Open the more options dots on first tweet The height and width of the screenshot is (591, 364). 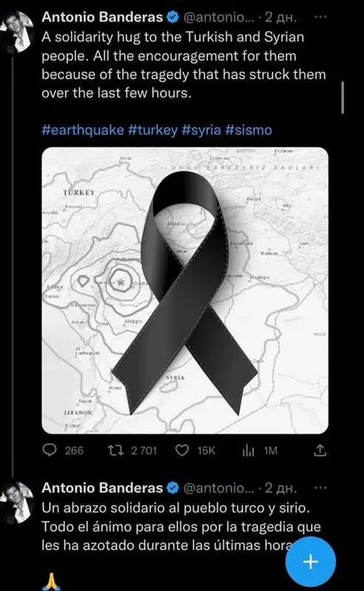click(320, 17)
